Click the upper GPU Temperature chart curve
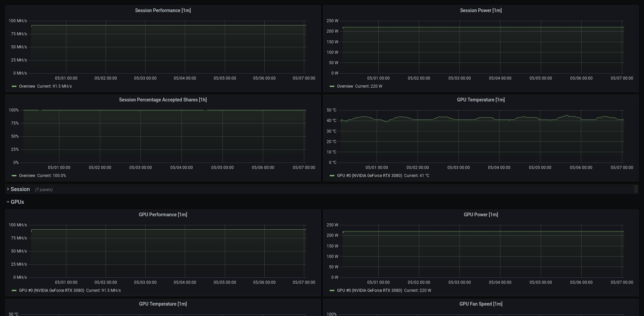The height and width of the screenshot is (316, 644). [x=483, y=119]
